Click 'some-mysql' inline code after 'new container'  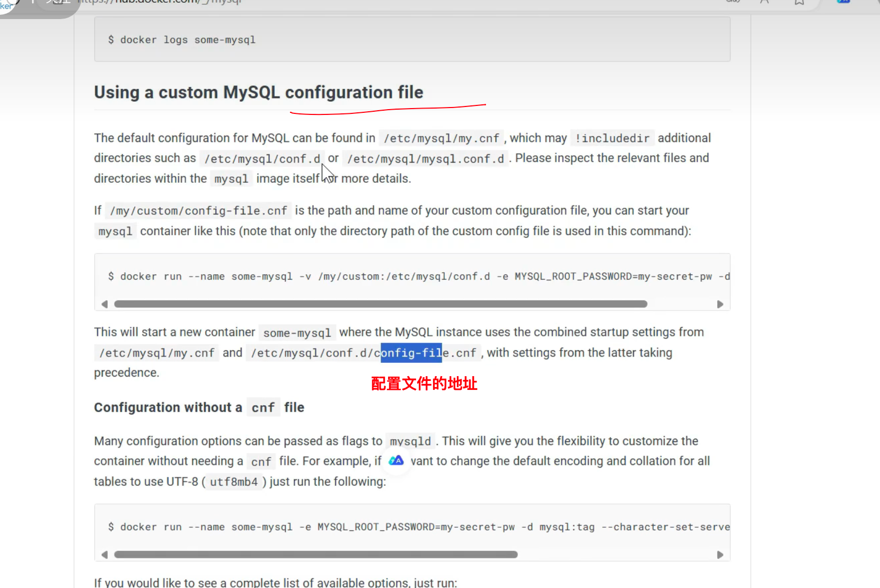point(297,333)
